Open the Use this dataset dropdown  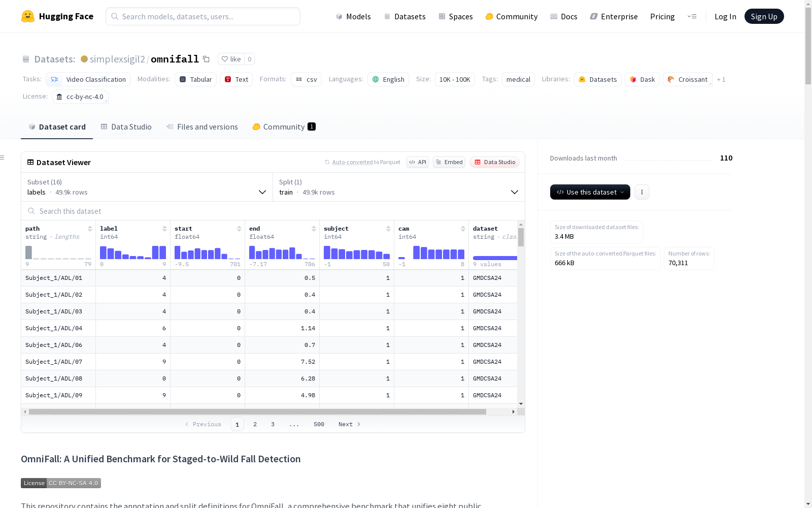click(x=590, y=192)
